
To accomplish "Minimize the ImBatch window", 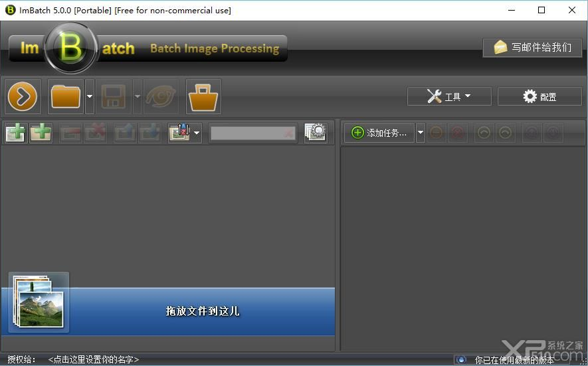I will click(512, 10).
